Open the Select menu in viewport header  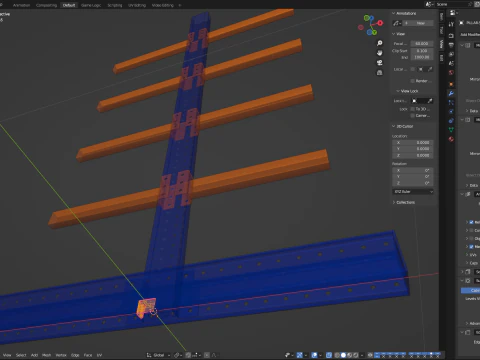coord(21,355)
